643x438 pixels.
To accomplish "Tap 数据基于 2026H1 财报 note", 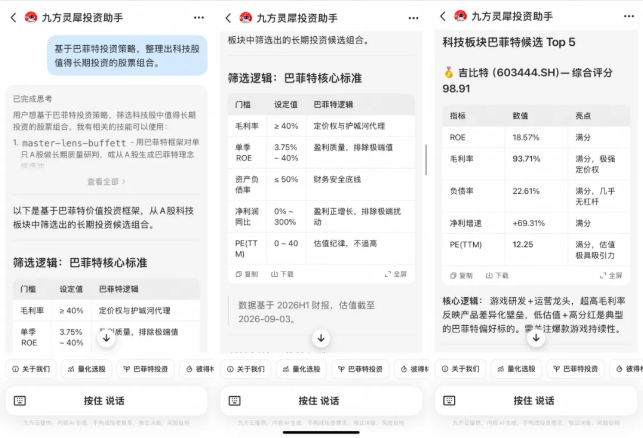I will tap(307, 312).
